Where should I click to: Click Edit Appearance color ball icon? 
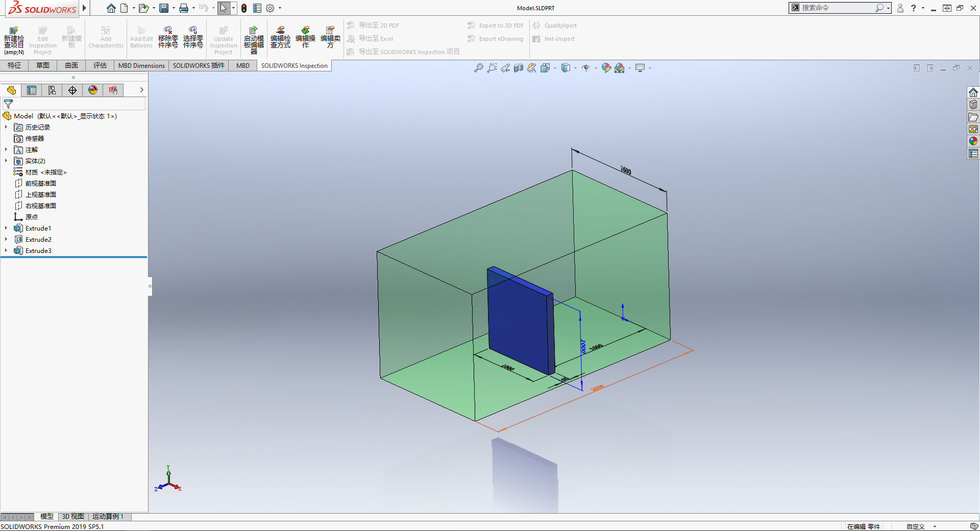coord(606,68)
